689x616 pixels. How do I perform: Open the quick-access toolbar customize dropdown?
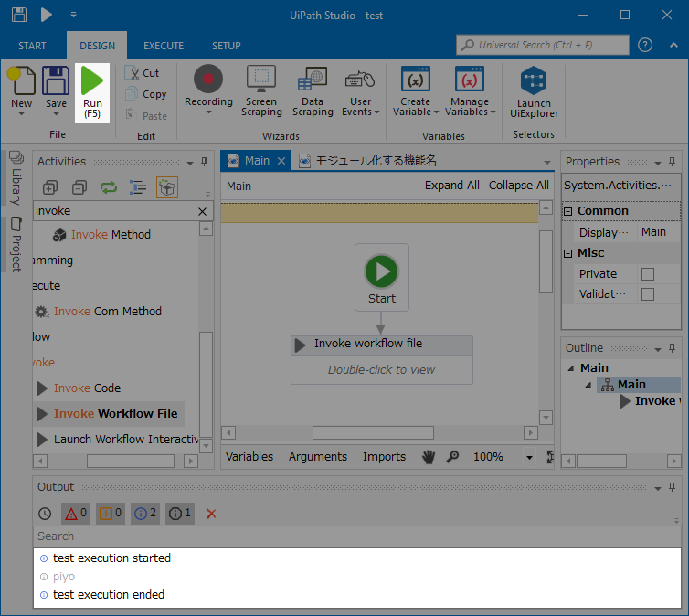73,15
